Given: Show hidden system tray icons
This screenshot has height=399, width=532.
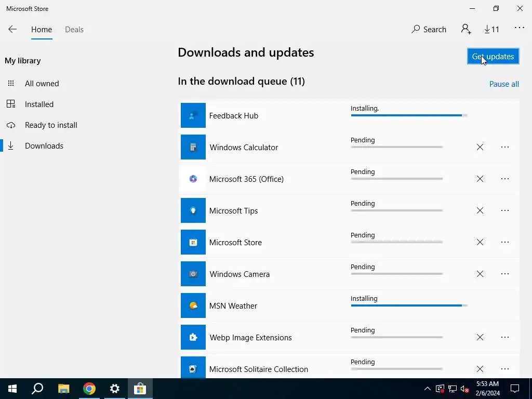Looking at the screenshot, I should tap(428, 389).
